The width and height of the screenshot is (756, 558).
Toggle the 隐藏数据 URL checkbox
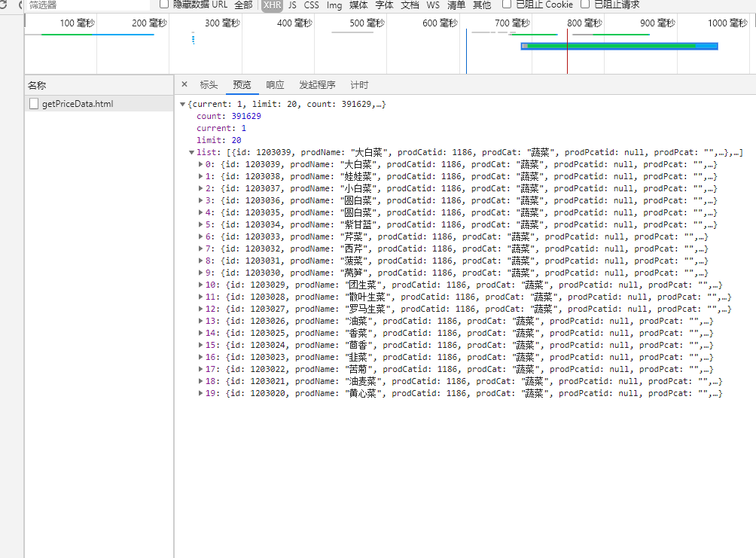pyautogui.click(x=164, y=4)
